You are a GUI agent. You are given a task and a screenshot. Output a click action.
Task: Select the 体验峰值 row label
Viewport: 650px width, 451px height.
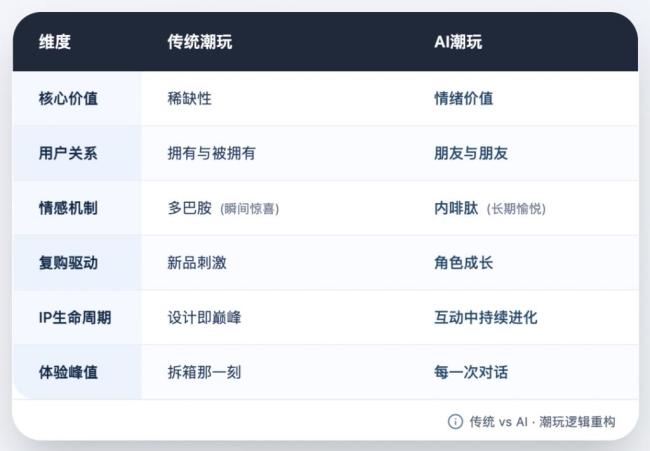pos(69,372)
